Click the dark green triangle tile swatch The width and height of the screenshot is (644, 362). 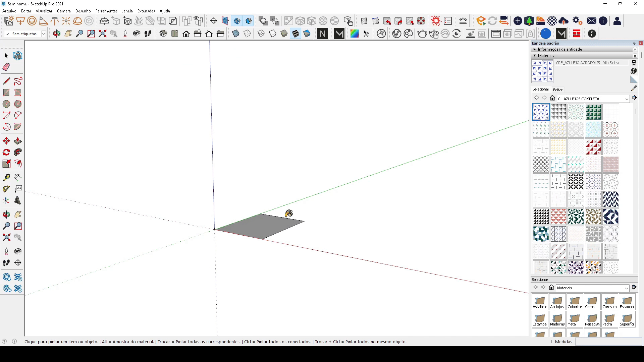tap(593, 112)
